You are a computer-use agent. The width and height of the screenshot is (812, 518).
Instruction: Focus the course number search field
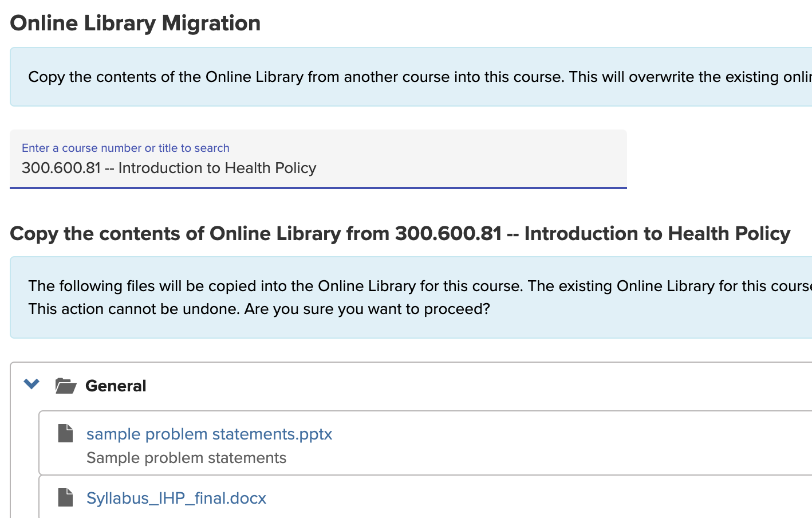coord(318,159)
